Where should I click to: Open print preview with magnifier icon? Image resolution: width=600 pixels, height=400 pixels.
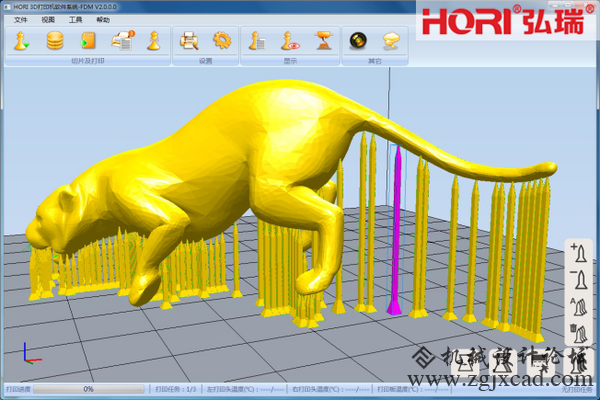click(189, 41)
